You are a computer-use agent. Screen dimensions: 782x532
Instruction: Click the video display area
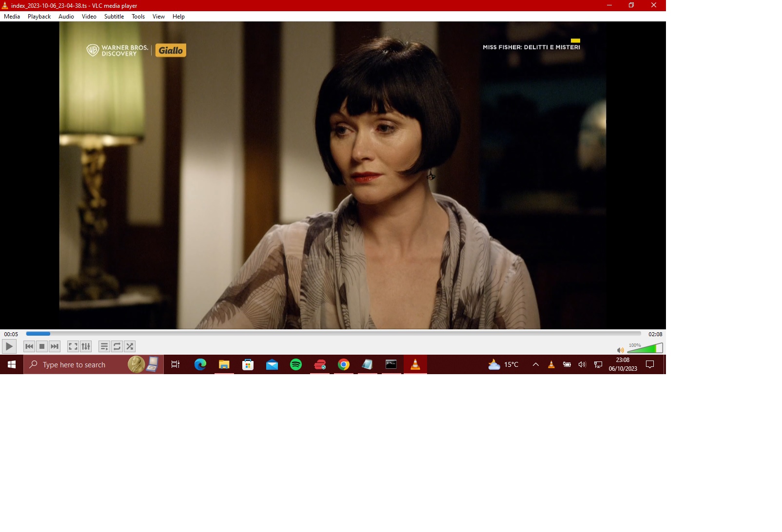(x=333, y=175)
